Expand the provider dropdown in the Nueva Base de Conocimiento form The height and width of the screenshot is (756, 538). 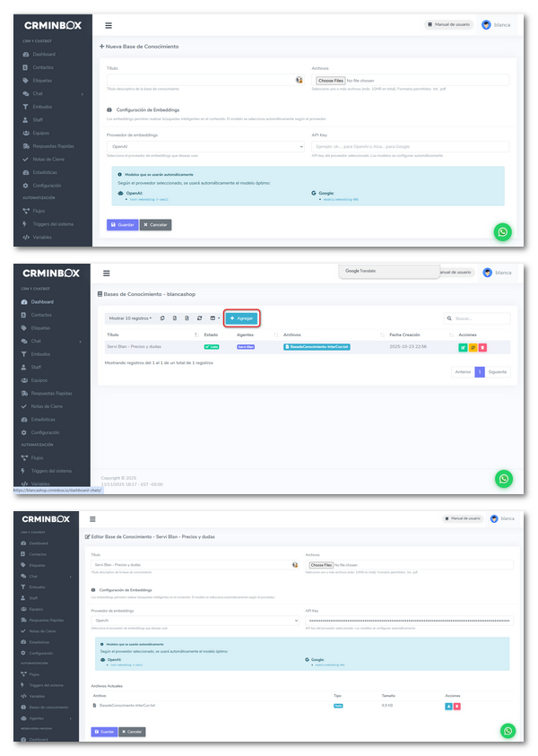pos(203,145)
